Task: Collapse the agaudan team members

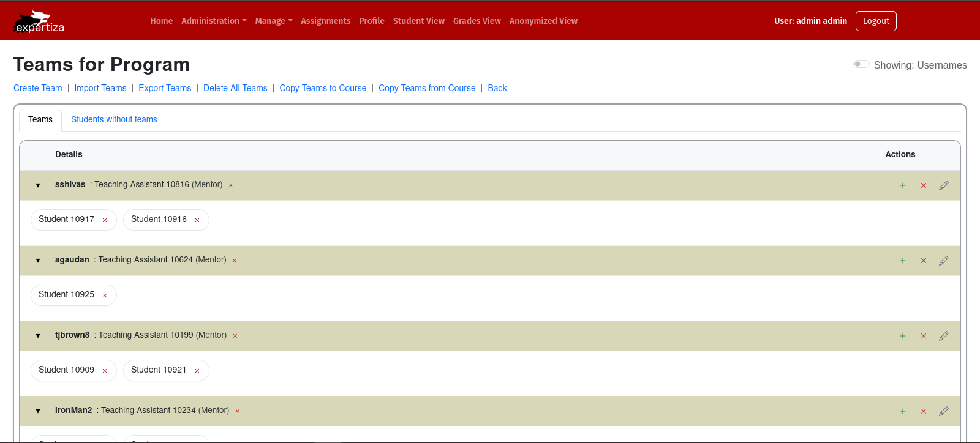Action: click(x=38, y=261)
